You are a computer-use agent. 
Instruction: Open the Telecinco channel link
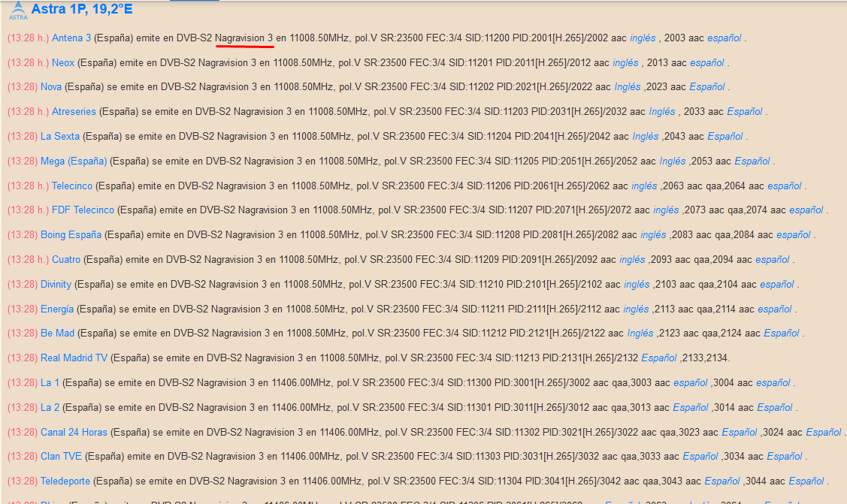[72, 186]
